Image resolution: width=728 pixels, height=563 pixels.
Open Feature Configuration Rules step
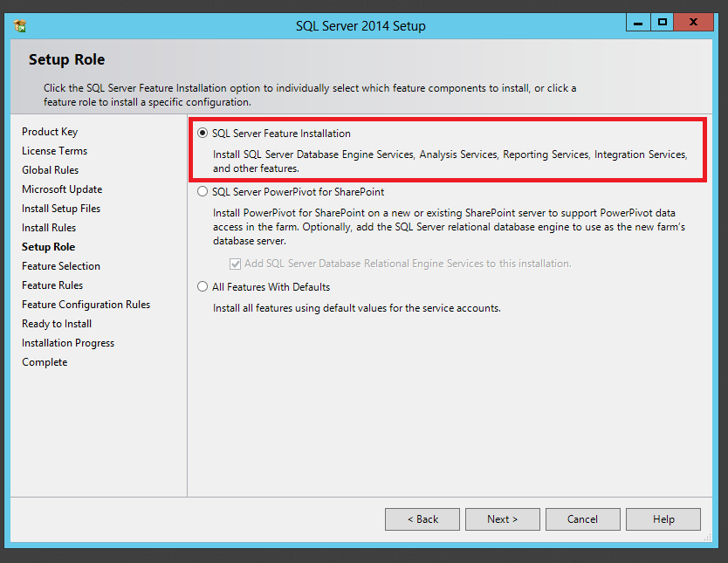point(86,305)
